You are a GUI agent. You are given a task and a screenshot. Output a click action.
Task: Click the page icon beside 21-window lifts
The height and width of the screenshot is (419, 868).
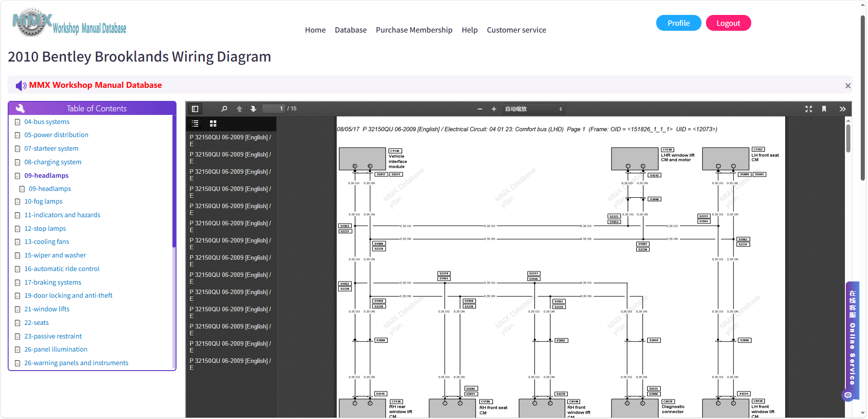[x=18, y=309]
